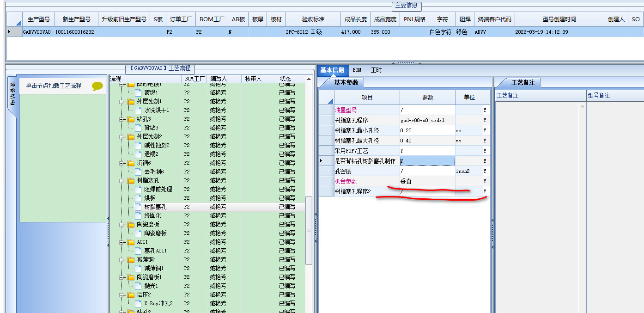Viewport: 644px width, 313px height.
Task: Select the 减薄铜1 child step label
Action: tap(154, 268)
